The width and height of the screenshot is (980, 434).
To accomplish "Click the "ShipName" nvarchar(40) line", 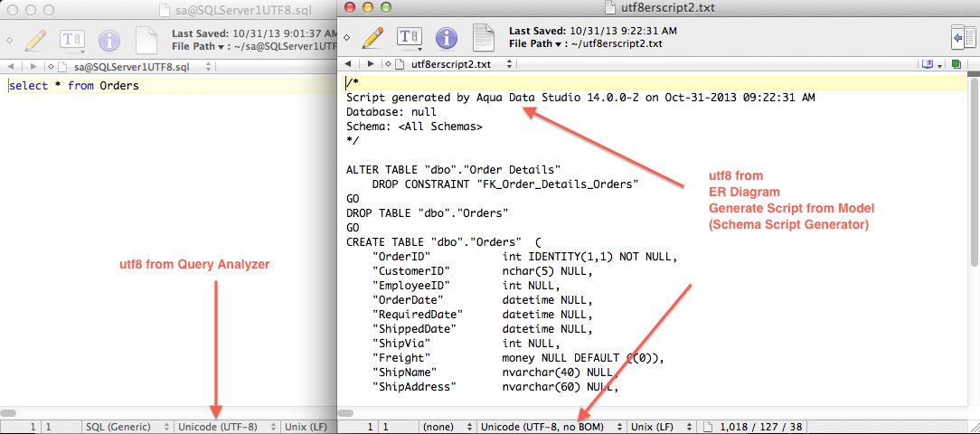I will (495, 373).
